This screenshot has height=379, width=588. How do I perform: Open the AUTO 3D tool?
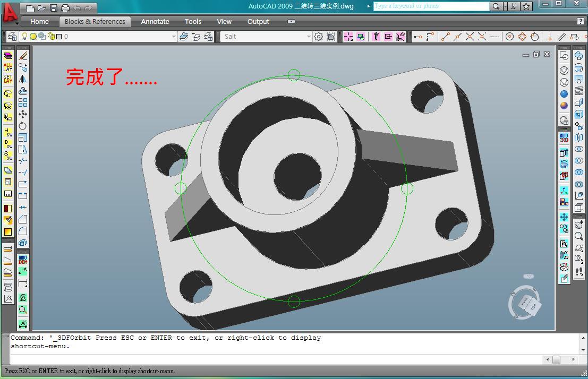(564, 137)
